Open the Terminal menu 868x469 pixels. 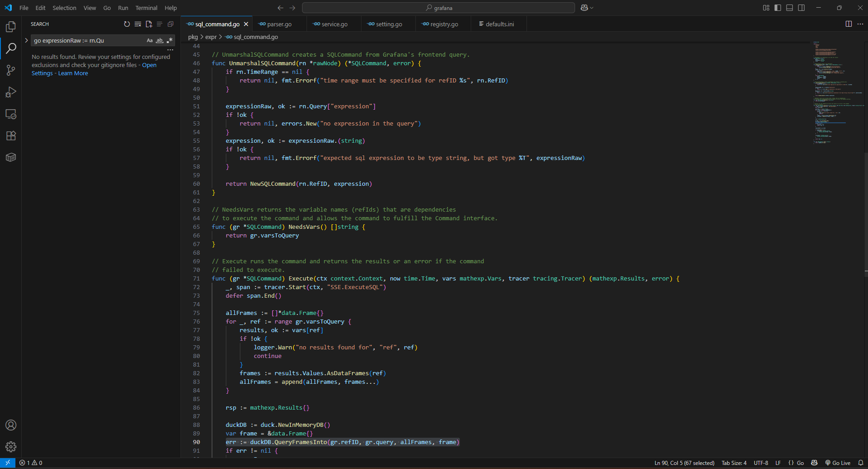(146, 8)
